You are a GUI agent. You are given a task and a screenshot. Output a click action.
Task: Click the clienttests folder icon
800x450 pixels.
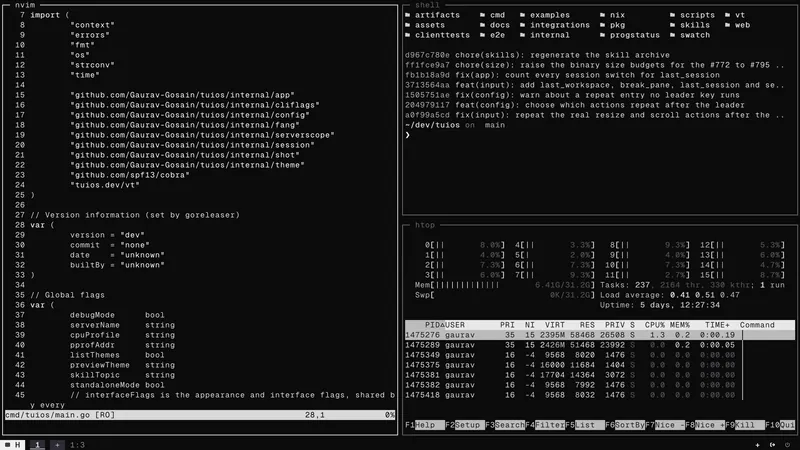point(408,35)
